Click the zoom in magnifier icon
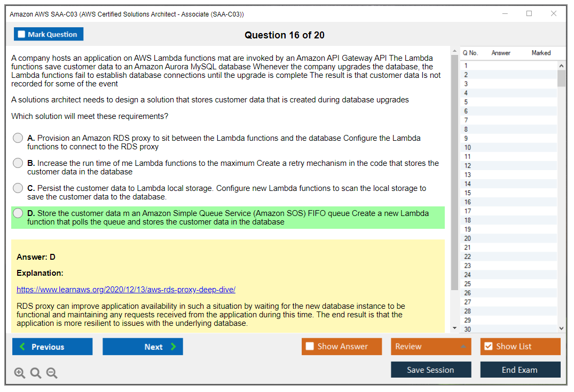Image resolution: width=574 pixels, height=392 pixels. [x=20, y=373]
